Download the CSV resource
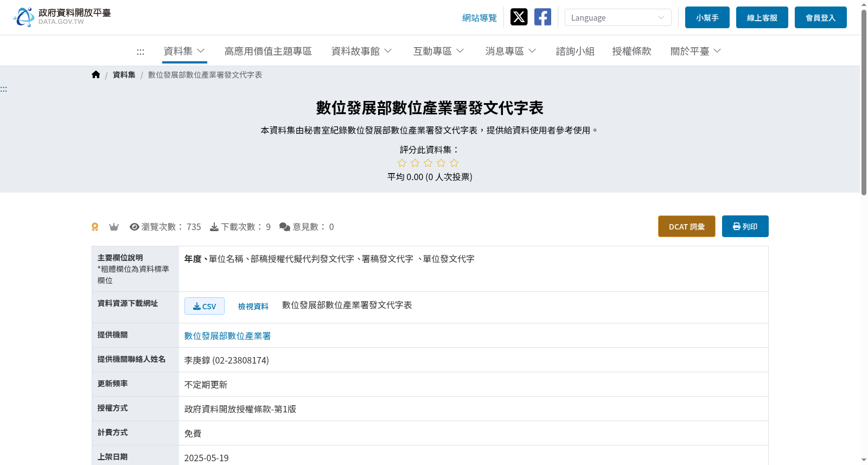Viewport: 868px width, 465px height. coord(205,306)
